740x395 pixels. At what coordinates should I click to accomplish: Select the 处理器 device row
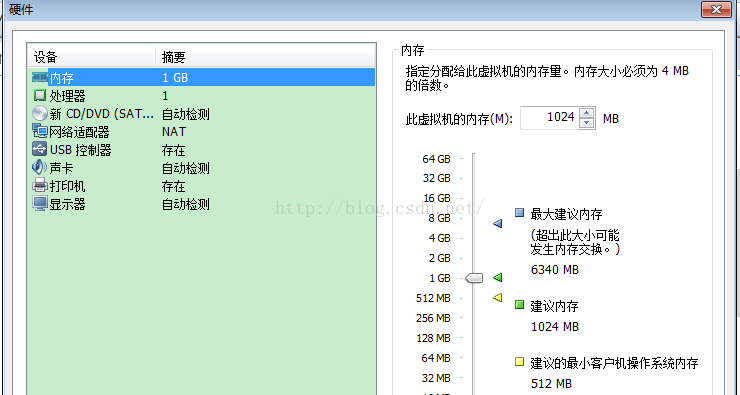coord(202,96)
